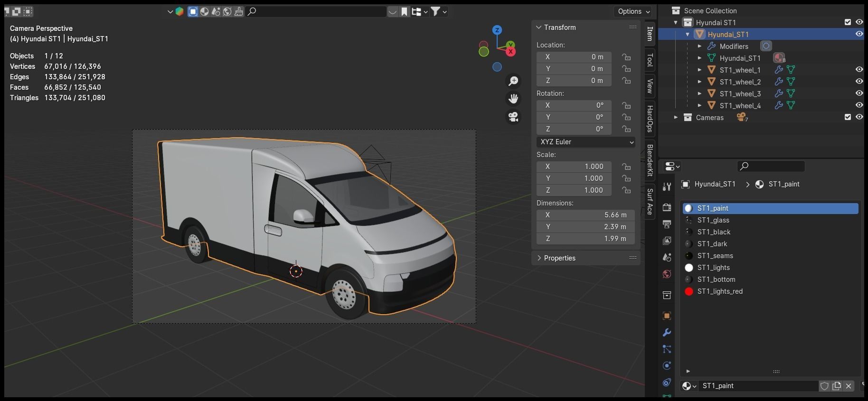Click the blue Z axis on navigation gizmo
The height and width of the screenshot is (401, 868).
point(497,30)
